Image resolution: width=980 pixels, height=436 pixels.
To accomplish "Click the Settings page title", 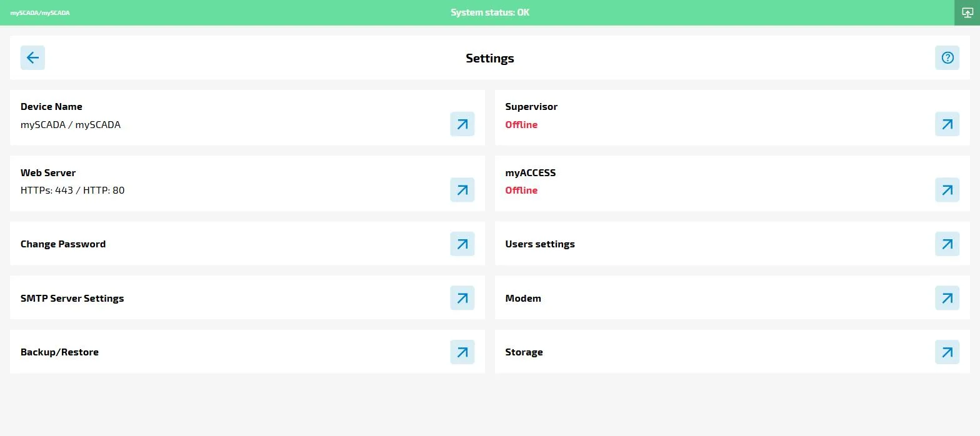I will pos(490,58).
